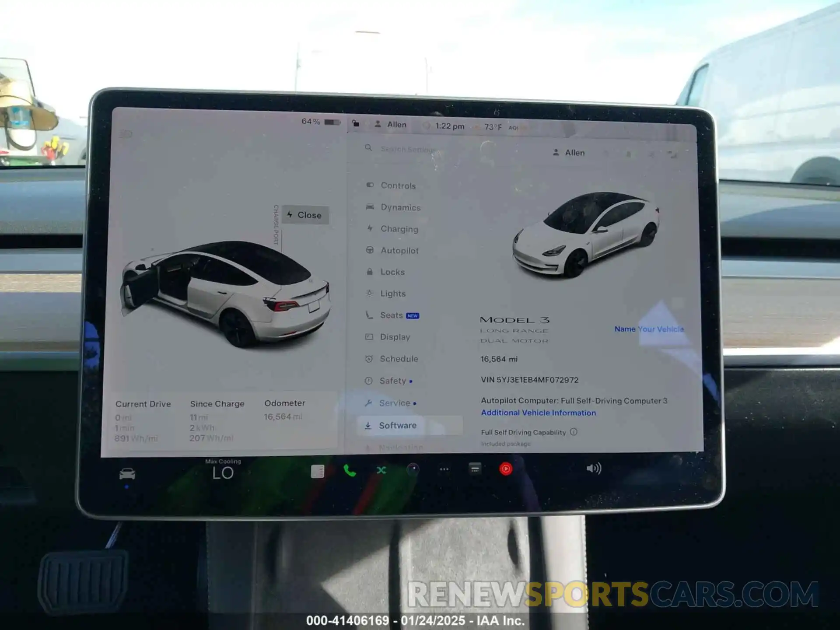Screen dimensions: 840x630
Task: Click the phone call icon in taskbar
Action: [x=349, y=470]
